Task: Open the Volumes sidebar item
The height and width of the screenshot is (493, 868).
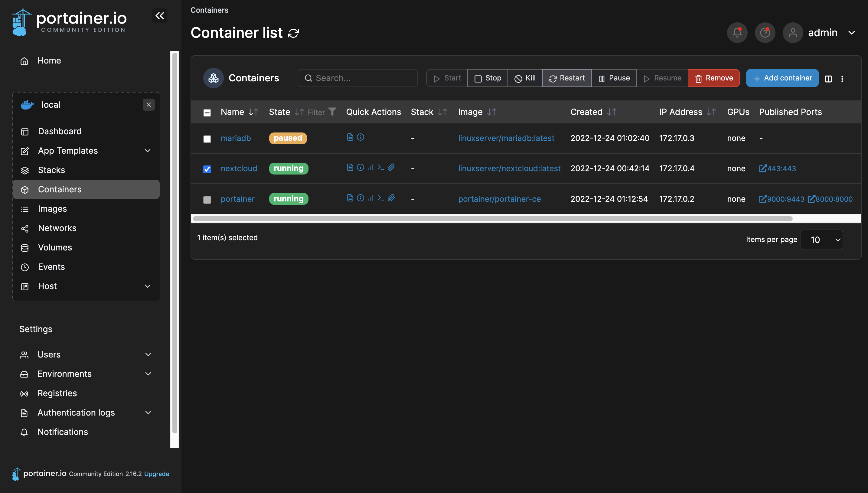Action: pyautogui.click(x=55, y=247)
